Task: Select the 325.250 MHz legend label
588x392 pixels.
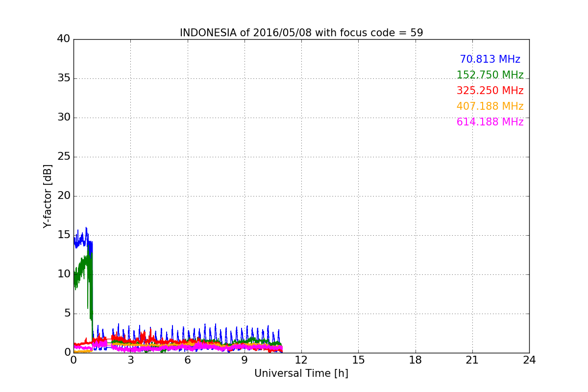Action: click(x=490, y=91)
